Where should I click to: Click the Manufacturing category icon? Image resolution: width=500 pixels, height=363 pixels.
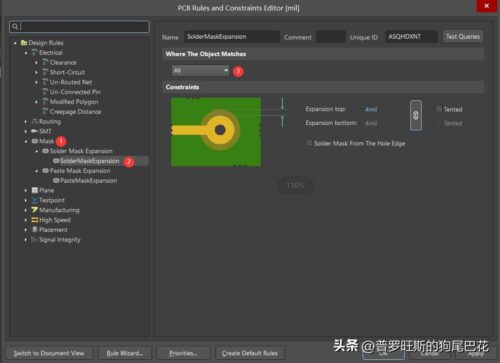point(34,210)
